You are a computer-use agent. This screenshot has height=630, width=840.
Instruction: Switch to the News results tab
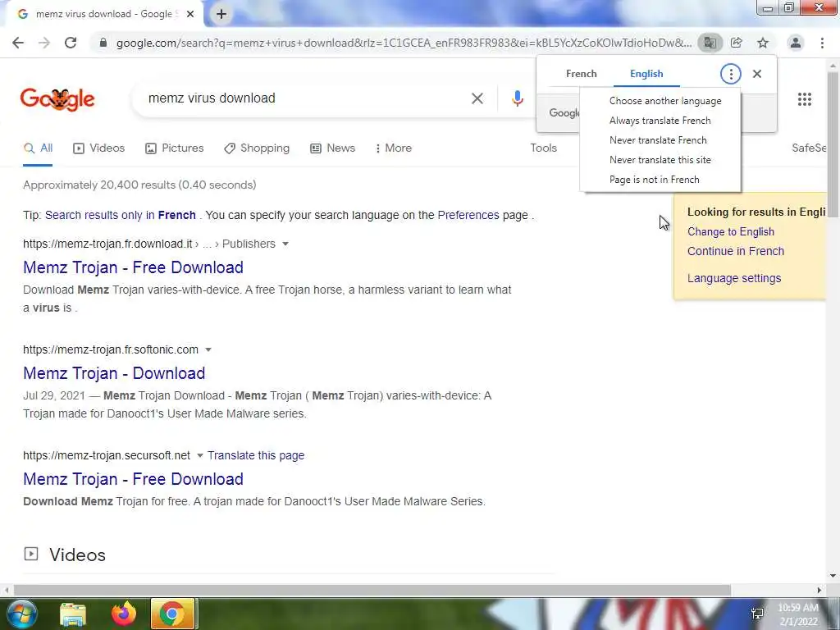tap(332, 148)
